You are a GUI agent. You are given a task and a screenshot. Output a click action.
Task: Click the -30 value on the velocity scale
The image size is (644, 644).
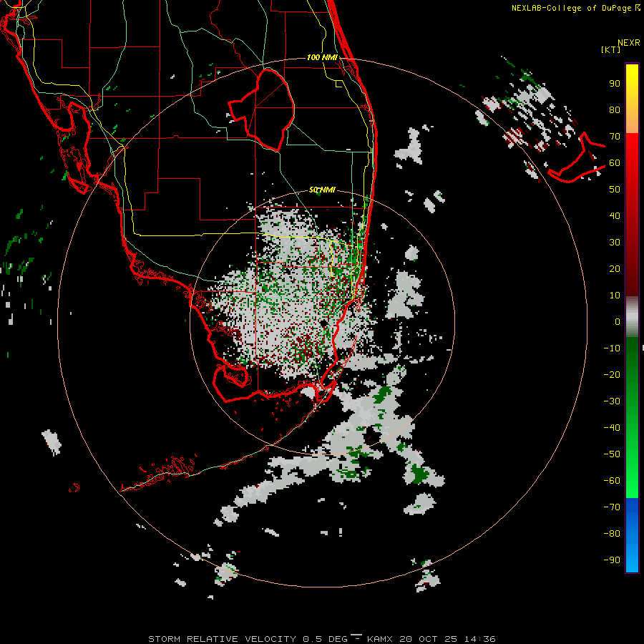(x=612, y=401)
